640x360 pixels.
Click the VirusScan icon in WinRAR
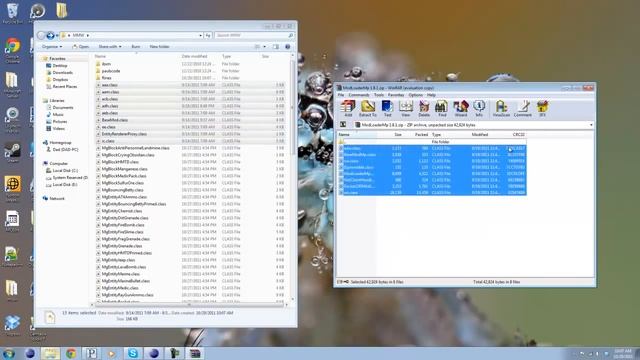501,109
